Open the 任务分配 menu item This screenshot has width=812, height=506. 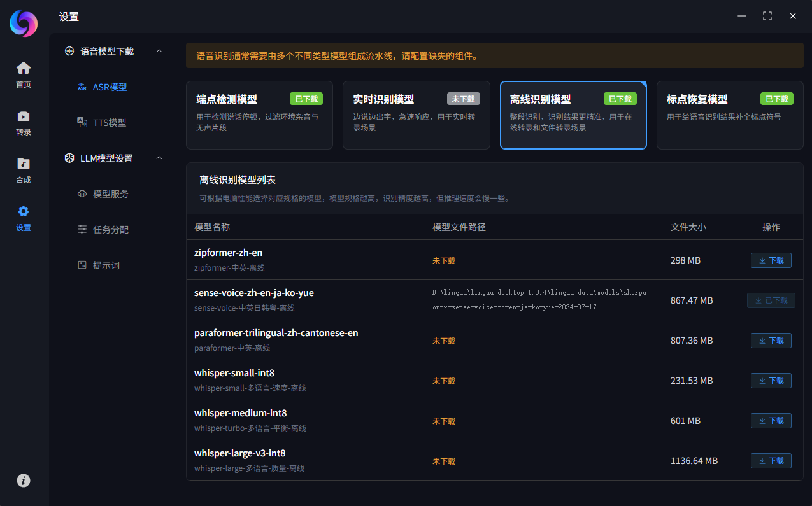[x=113, y=229]
